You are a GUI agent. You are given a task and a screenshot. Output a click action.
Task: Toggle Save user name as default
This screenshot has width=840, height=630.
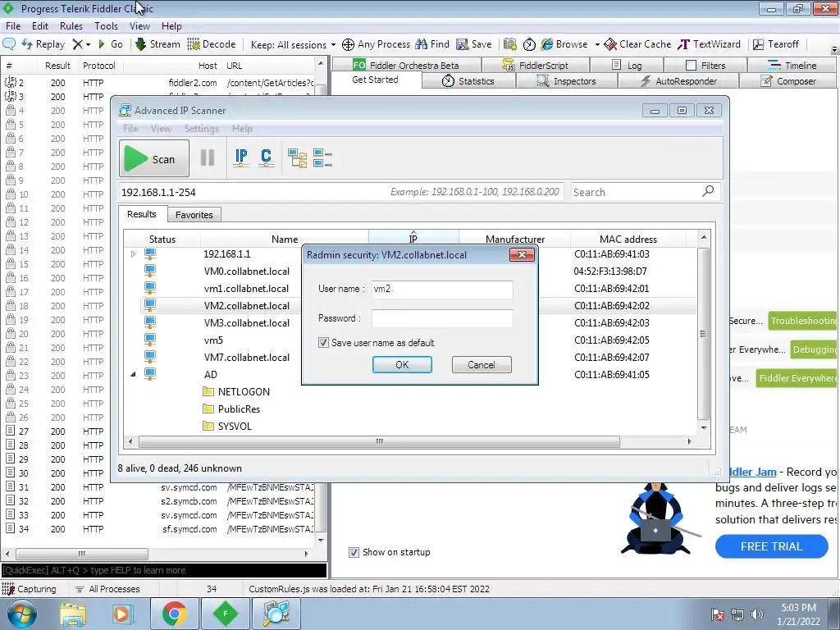pyautogui.click(x=323, y=342)
